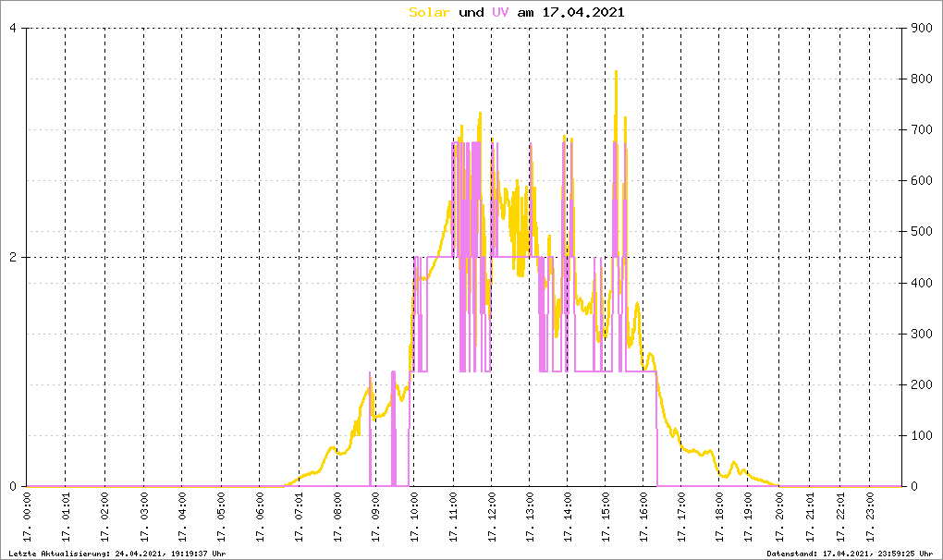Click time label '17. 15:00'

(606, 517)
